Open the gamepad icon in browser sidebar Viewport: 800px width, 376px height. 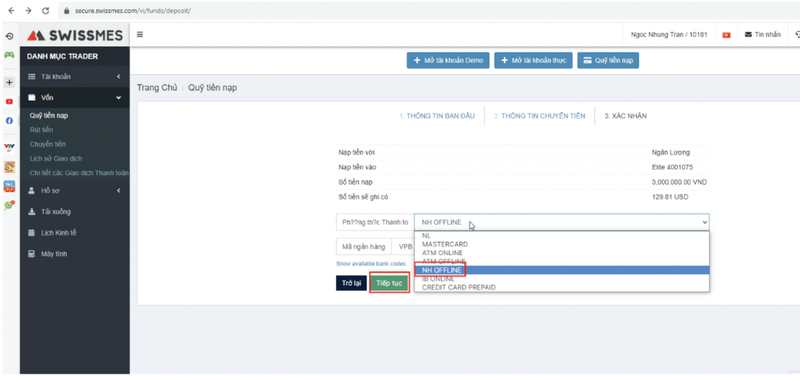pyautogui.click(x=9, y=55)
